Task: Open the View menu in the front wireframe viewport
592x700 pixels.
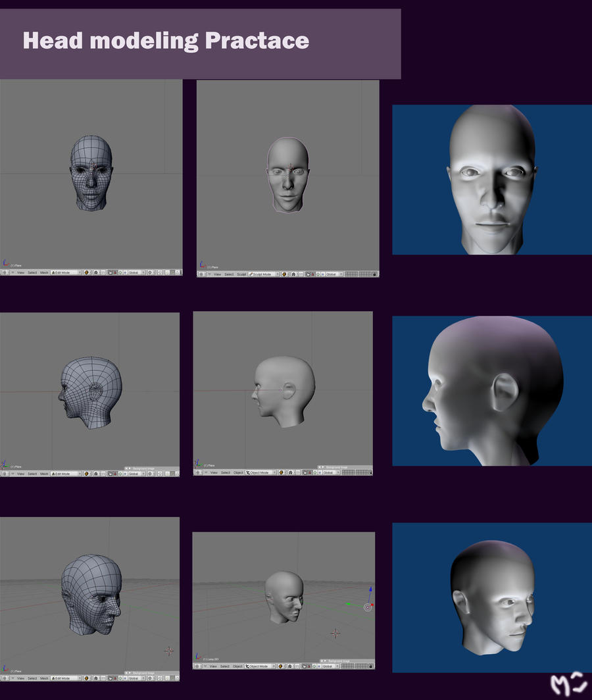Action: 20,272
